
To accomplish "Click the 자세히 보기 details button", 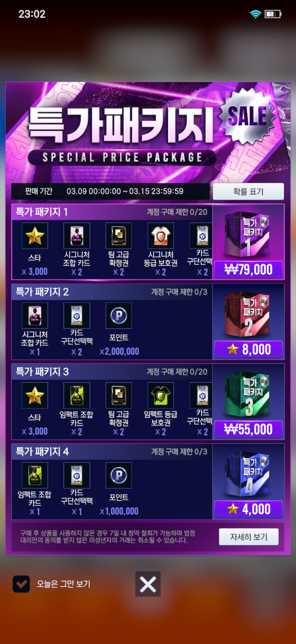I will pos(249,537).
